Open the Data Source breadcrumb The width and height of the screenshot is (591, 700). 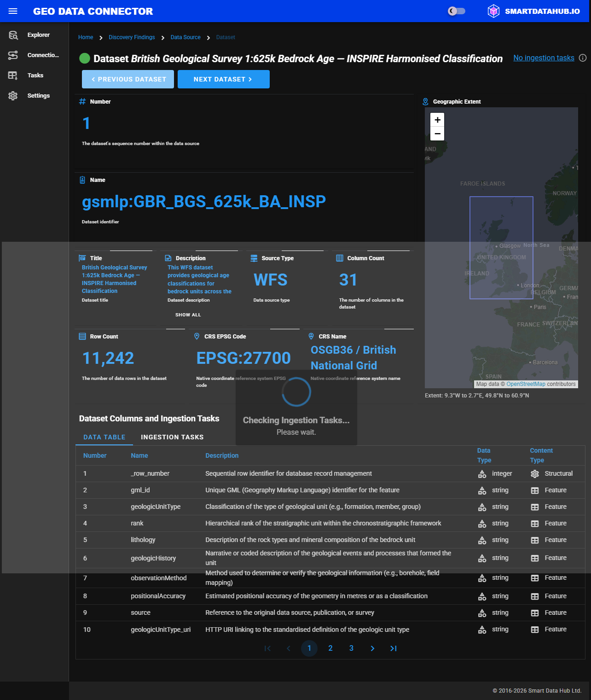pyautogui.click(x=185, y=37)
